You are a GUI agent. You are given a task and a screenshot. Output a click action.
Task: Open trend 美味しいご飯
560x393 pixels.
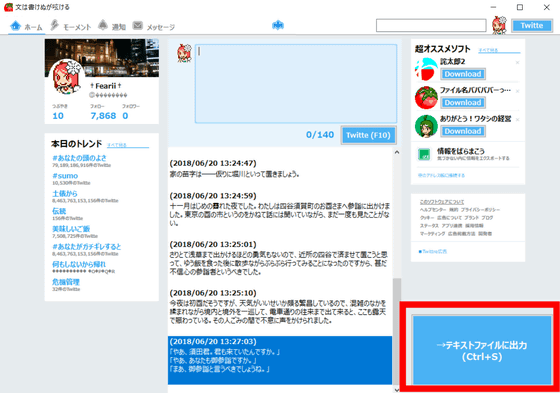pos(71,229)
